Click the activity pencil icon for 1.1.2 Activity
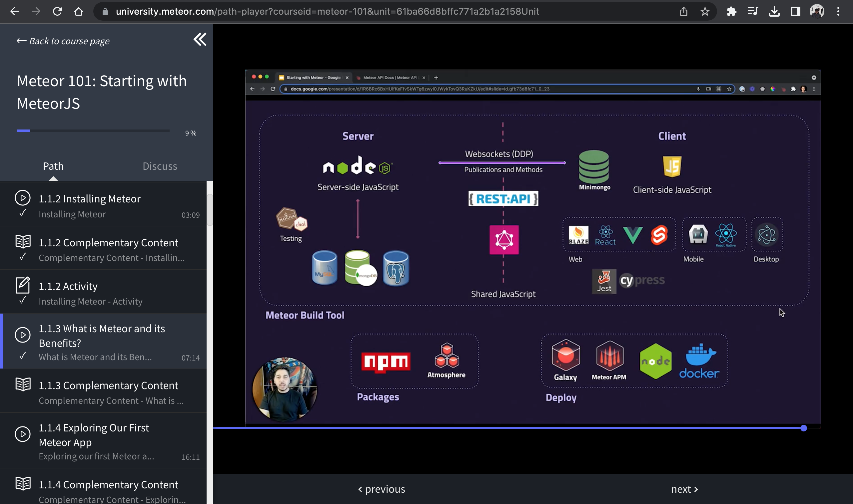This screenshot has height=504, width=853. pyautogui.click(x=22, y=285)
